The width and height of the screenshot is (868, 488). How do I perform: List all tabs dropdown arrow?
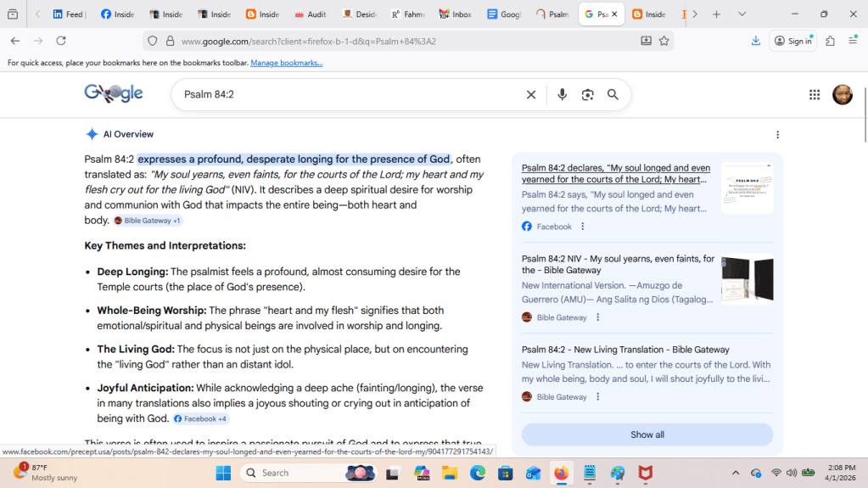pyautogui.click(x=742, y=14)
